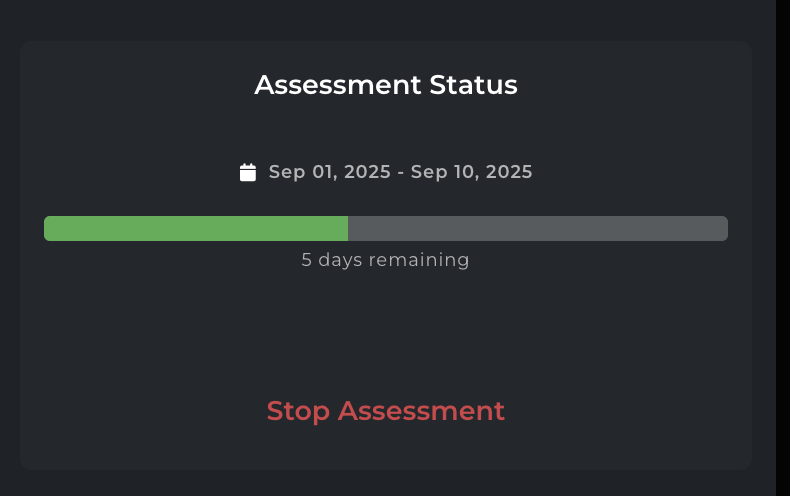This screenshot has width=790, height=496.
Task: Click the "5 days remaining" label
Action: [x=385, y=260]
